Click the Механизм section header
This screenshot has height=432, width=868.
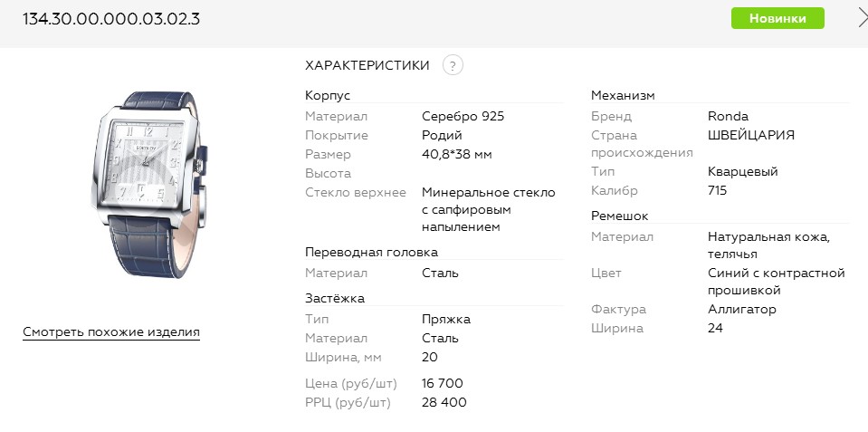click(623, 95)
